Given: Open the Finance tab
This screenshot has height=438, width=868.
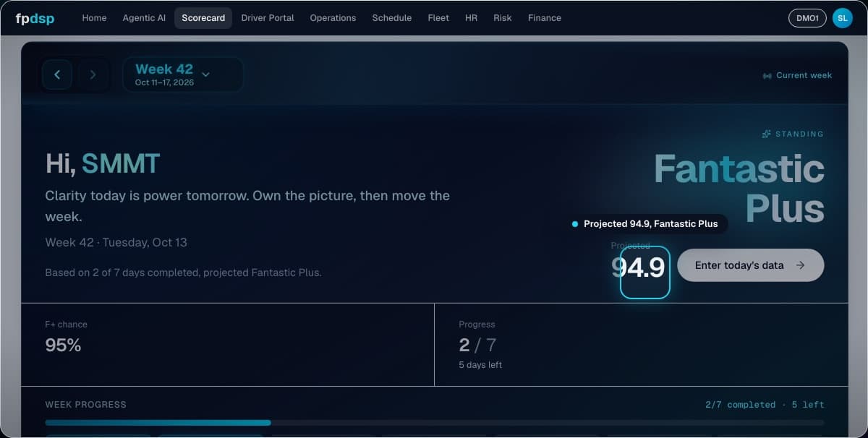Looking at the screenshot, I should pos(545,18).
